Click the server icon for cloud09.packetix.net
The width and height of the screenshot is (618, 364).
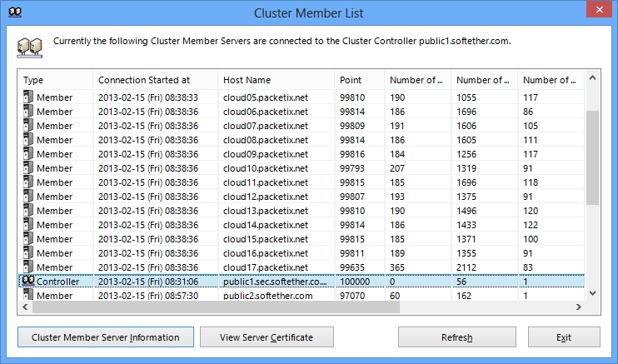click(x=28, y=153)
